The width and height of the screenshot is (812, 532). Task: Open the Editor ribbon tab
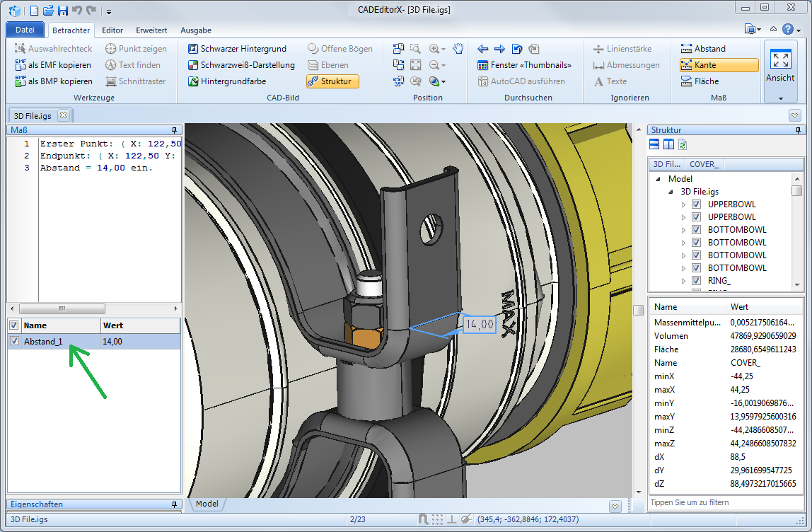pyautogui.click(x=112, y=30)
